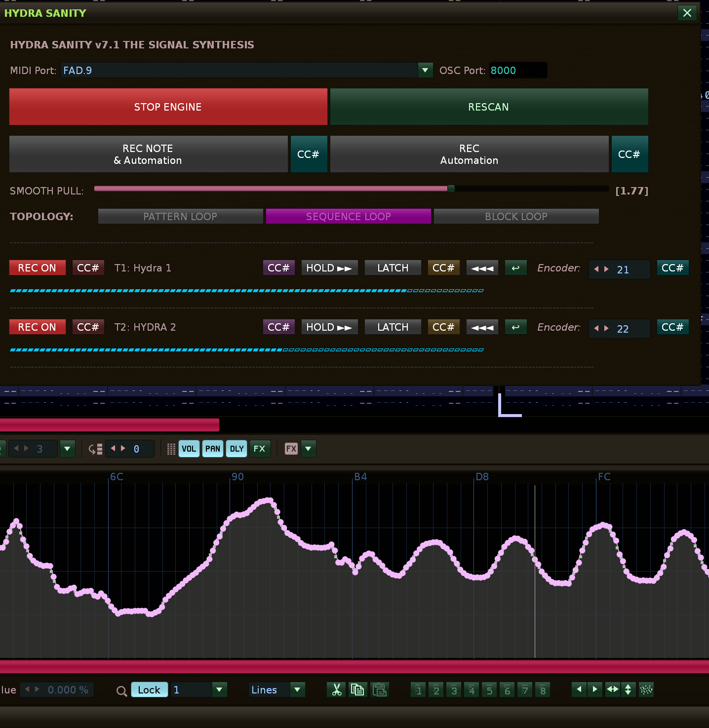Click the OSC Port field showing 8000
Viewport: 709px width, 728px height.
[x=517, y=70]
